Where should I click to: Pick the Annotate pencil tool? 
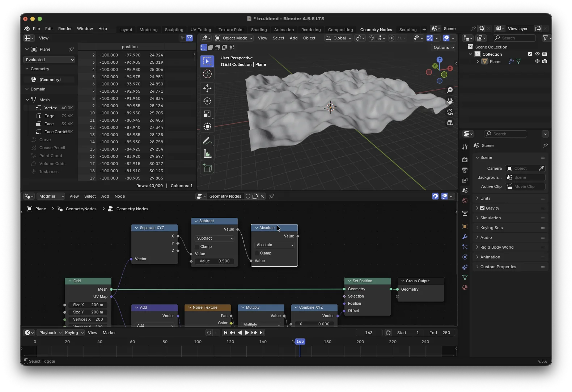point(207,141)
